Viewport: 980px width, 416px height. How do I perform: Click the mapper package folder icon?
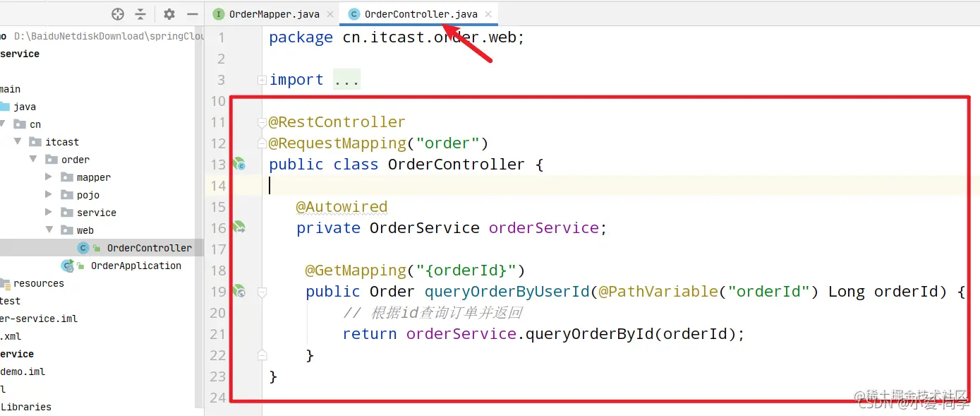click(x=67, y=177)
